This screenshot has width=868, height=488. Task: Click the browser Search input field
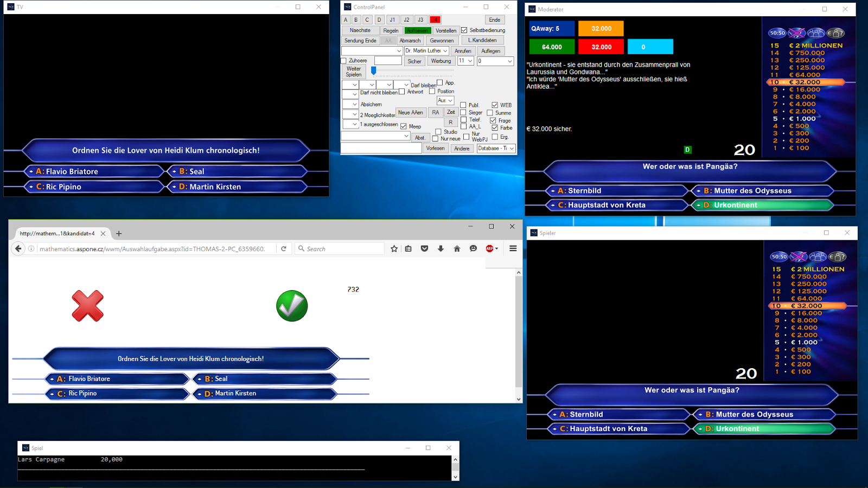pos(343,249)
